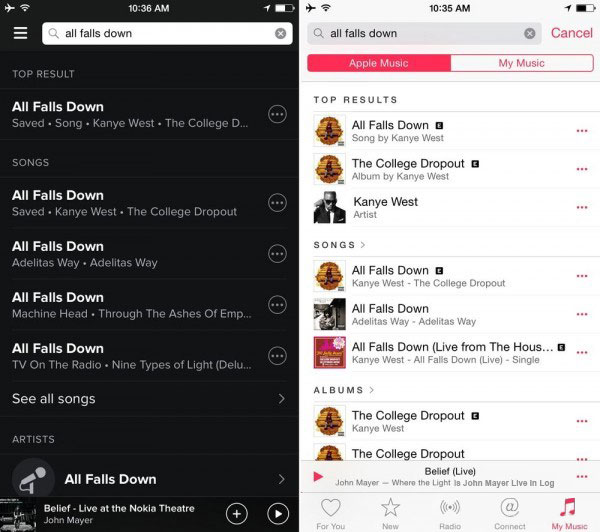Tap the Apple Music search magnifier icon
The image size is (600, 532).
[x=318, y=33]
